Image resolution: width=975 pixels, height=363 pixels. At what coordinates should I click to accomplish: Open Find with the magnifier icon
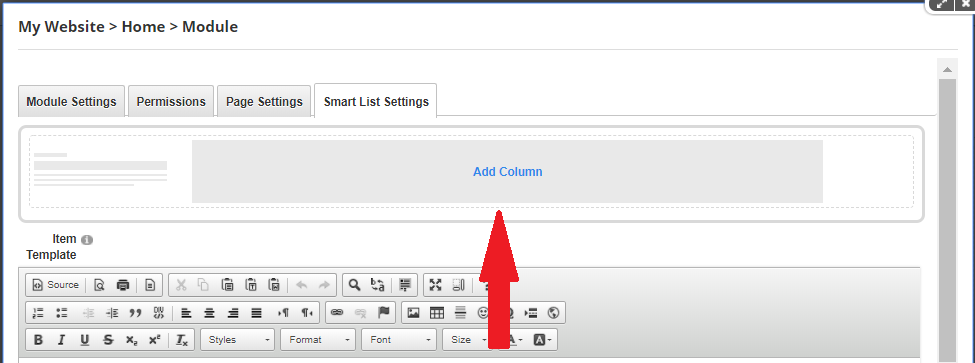(x=354, y=285)
